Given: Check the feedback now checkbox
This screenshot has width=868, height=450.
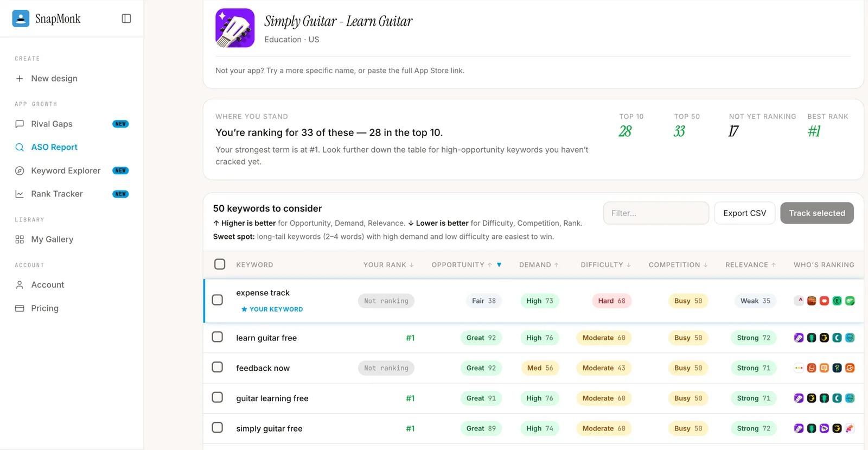Looking at the screenshot, I should coord(218,367).
